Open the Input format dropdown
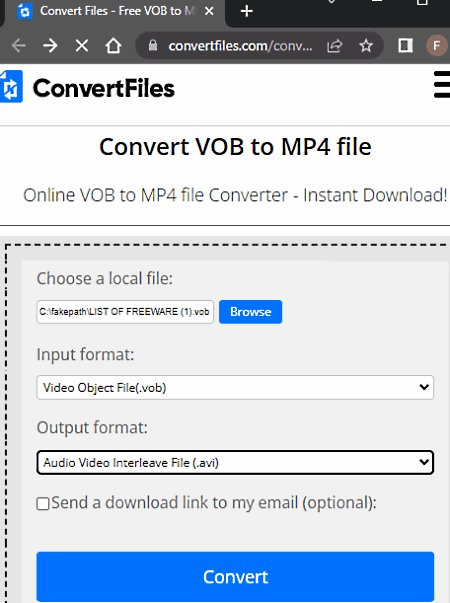 tap(235, 387)
